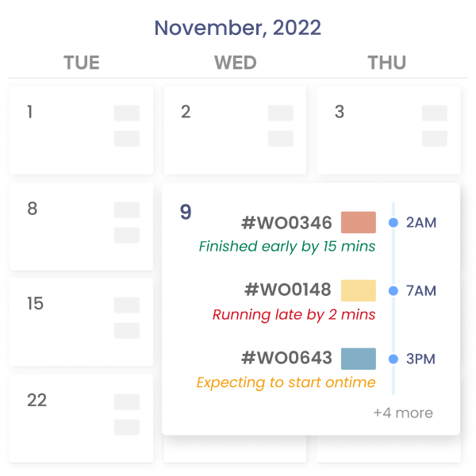Open the day 8 calendar cell

click(81, 226)
